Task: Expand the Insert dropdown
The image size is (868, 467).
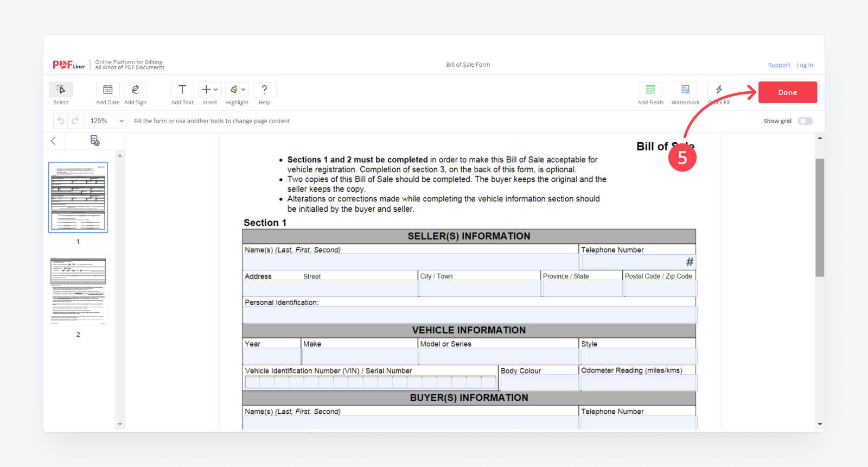Action: [x=210, y=90]
